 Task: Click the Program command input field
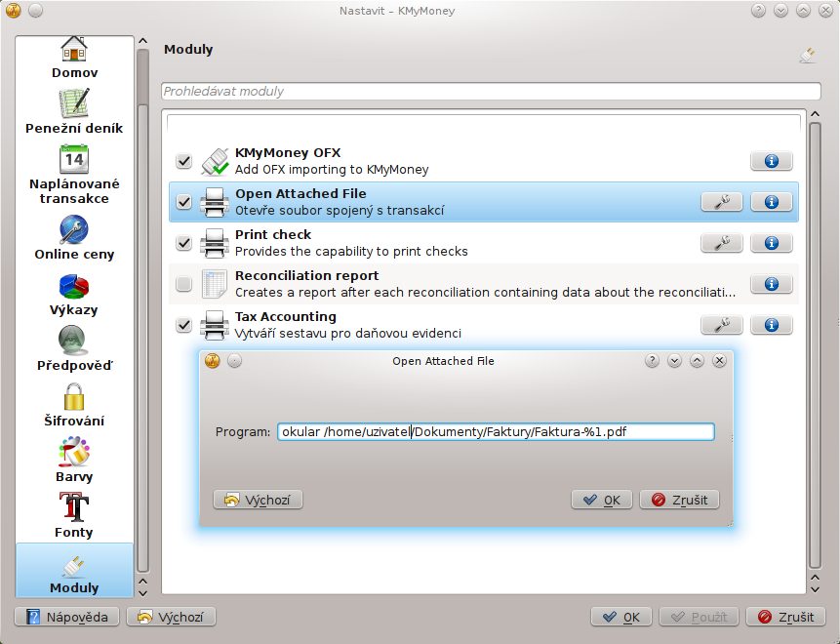click(x=496, y=432)
